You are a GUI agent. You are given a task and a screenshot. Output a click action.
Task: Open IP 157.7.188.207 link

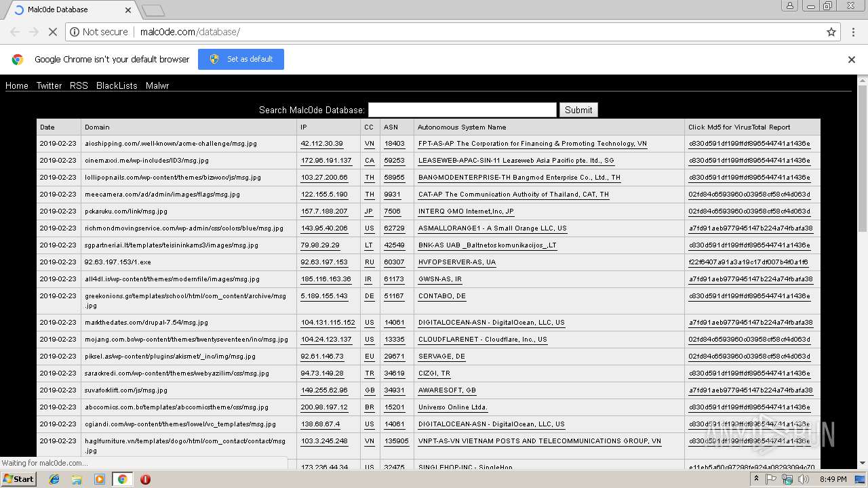pos(324,211)
